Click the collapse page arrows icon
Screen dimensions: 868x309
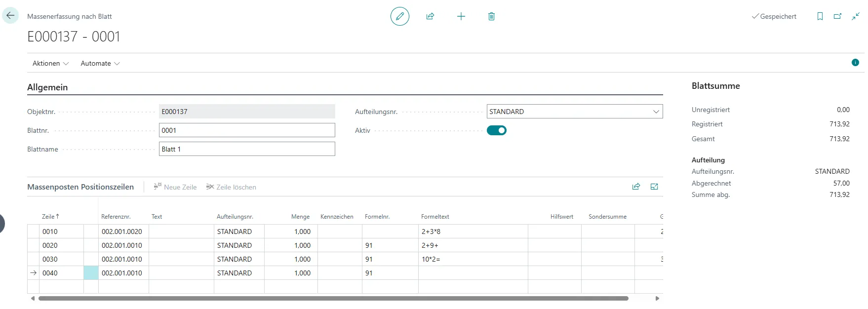coord(855,16)
